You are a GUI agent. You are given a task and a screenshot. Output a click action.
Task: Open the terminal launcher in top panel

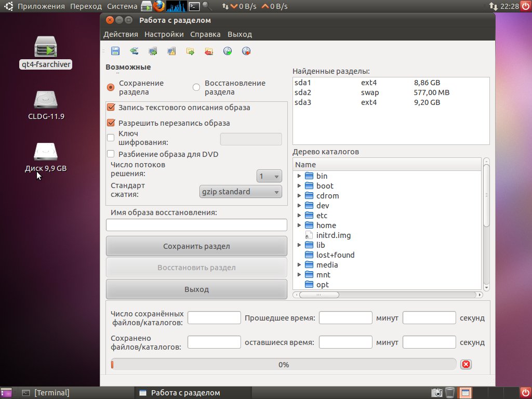[x=194, y=6]
